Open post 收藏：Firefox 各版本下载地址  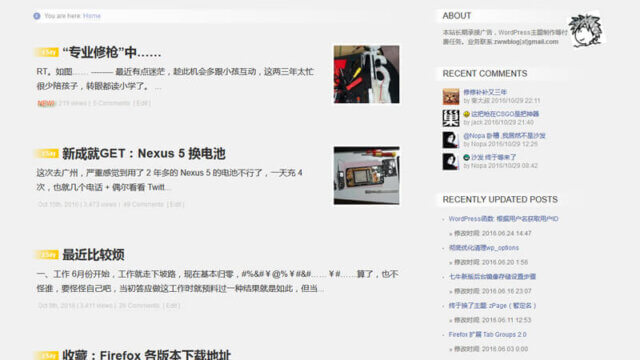click(147, 355)
